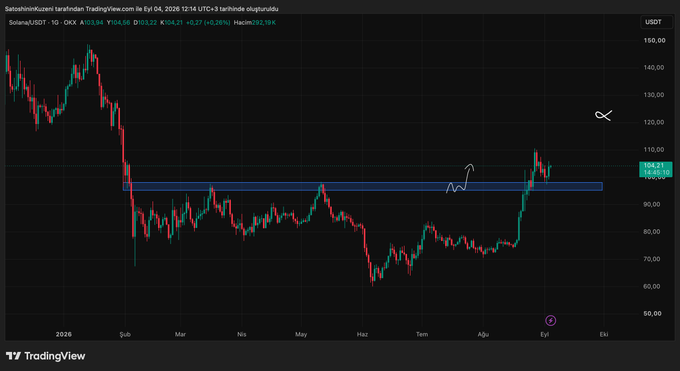Click the low value D103,22
680x371 pixels.
click(x=145, y=23)
